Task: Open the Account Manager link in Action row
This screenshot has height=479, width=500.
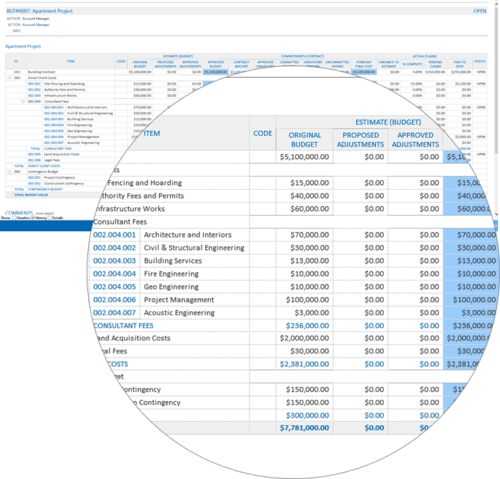Action: pyautogui.click(x=36, y=25)
